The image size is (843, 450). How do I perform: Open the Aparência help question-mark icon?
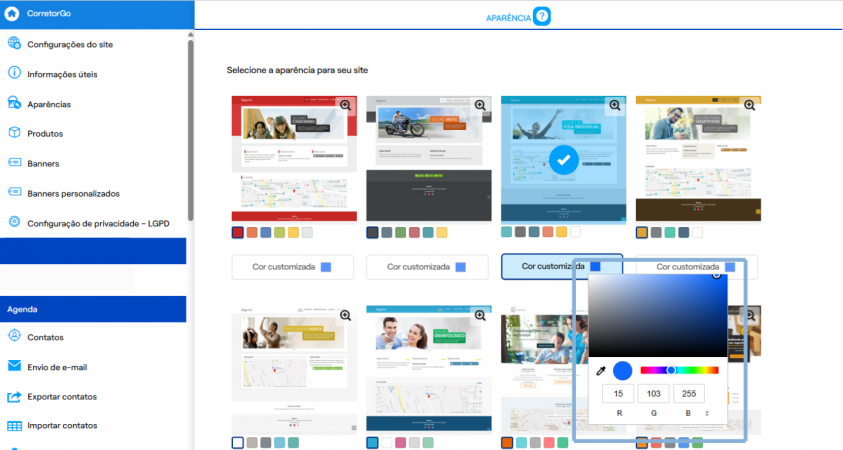point(541,16)
